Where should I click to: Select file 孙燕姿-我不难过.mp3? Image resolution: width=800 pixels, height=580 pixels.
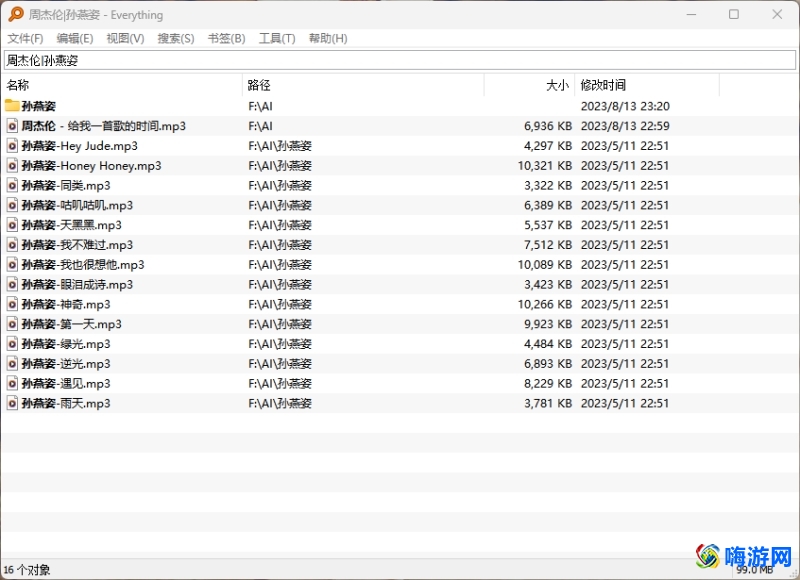[77, 245]
